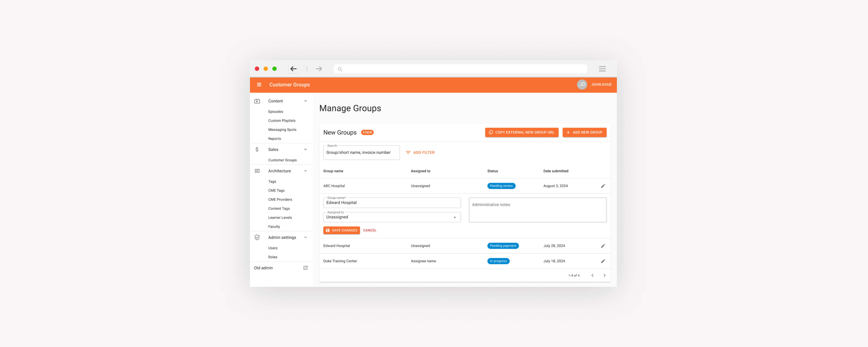The image size is (868, 347).
Task: Click the edit pencil for ABC Hospital
Action: click(603, 186)
